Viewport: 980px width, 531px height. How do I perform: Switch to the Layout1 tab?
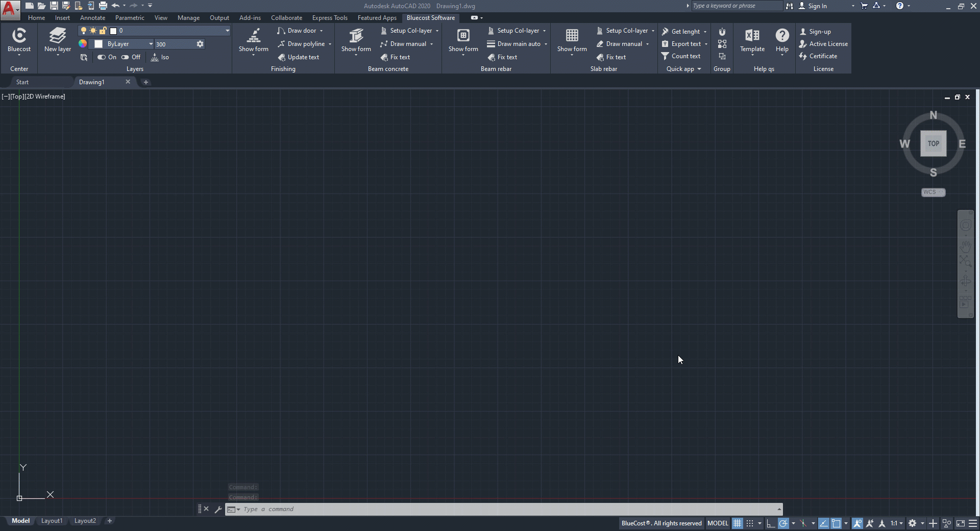point(52,521)
